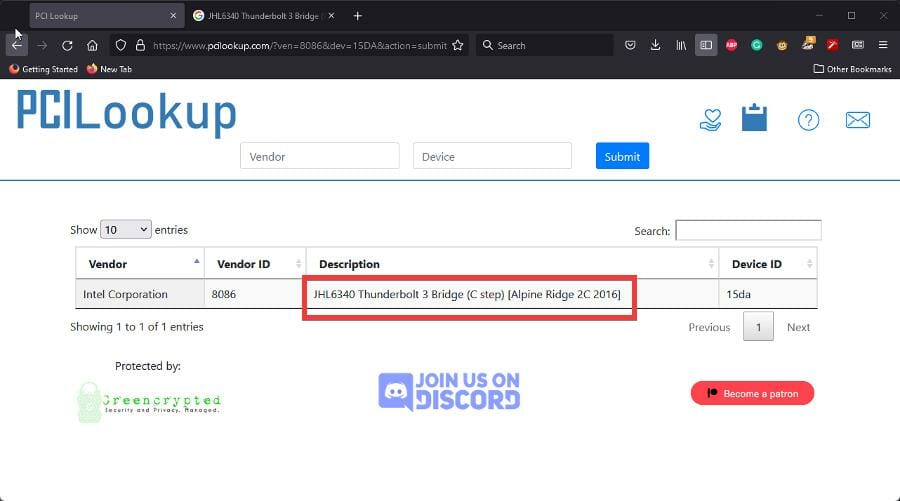Switch to the PCI Lookup tab
The width and height of the screenshot is (900, 501).
click(x=107, y=15)
